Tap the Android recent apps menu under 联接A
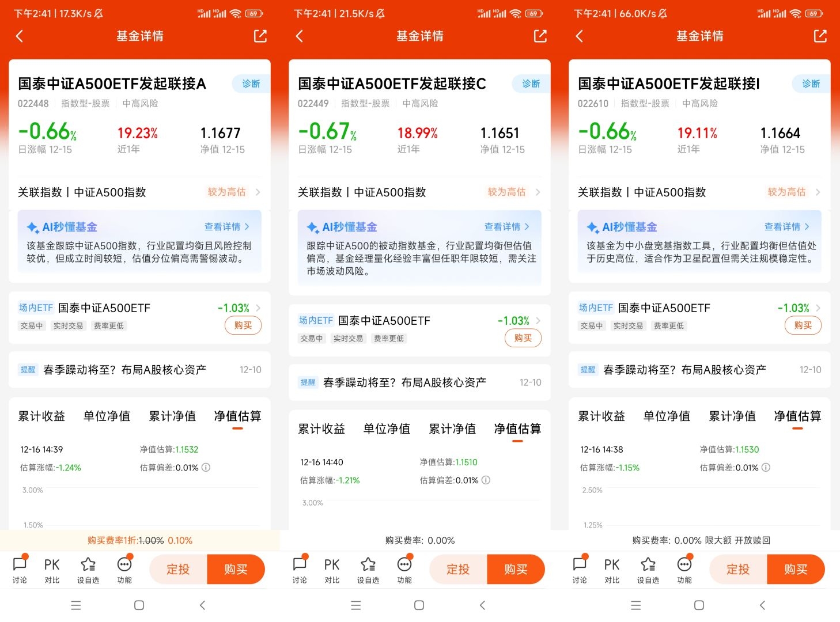This screenshot has height=622, width=840. pos(75,605)
